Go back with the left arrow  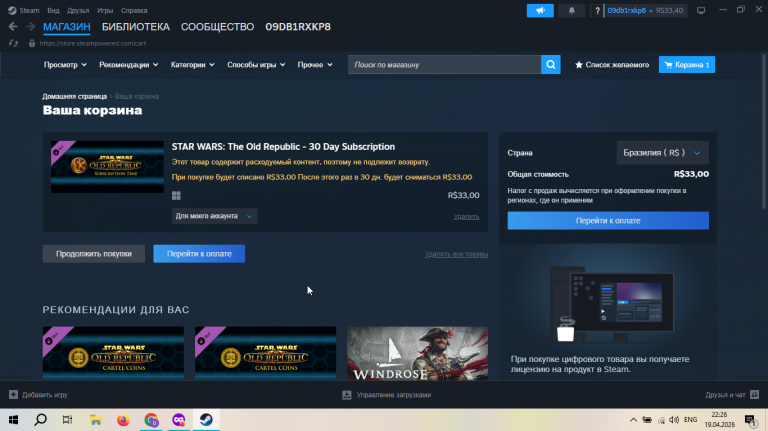tap(13, 26)
